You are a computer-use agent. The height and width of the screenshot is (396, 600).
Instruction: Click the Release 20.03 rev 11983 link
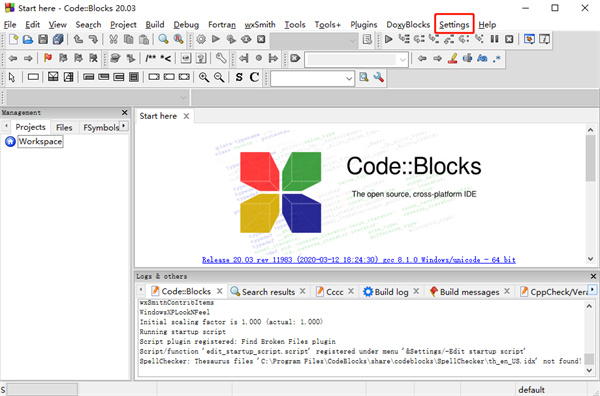coord(359,260)
